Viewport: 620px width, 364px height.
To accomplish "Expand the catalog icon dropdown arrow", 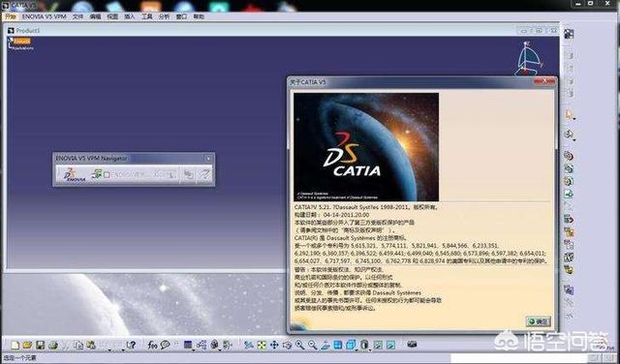I will 220,349.
